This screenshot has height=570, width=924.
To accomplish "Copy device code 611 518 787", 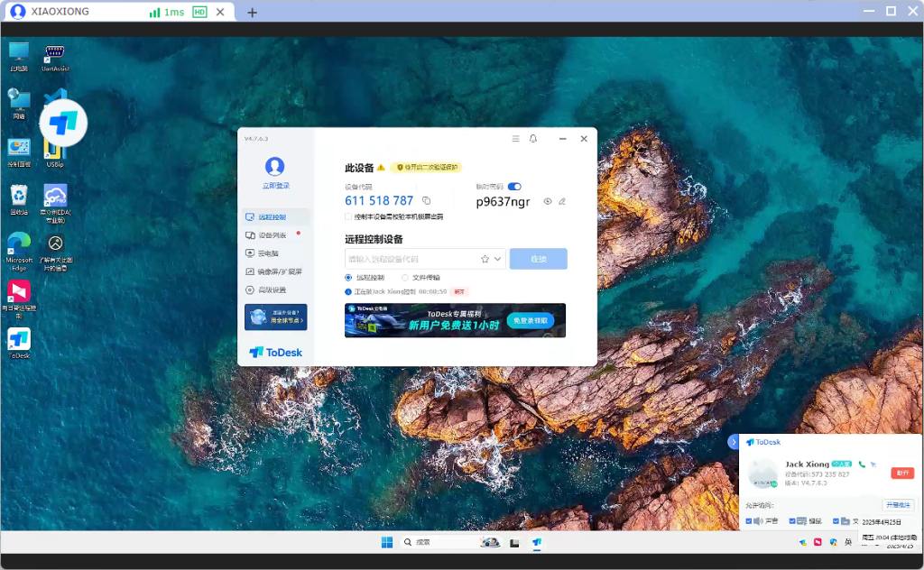I will point(427,201).
